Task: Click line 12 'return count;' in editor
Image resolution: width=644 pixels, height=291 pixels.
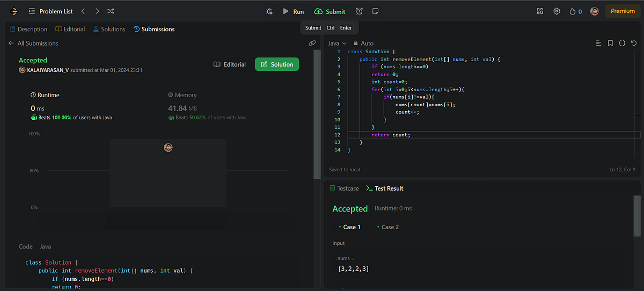Action: point(390,135)
